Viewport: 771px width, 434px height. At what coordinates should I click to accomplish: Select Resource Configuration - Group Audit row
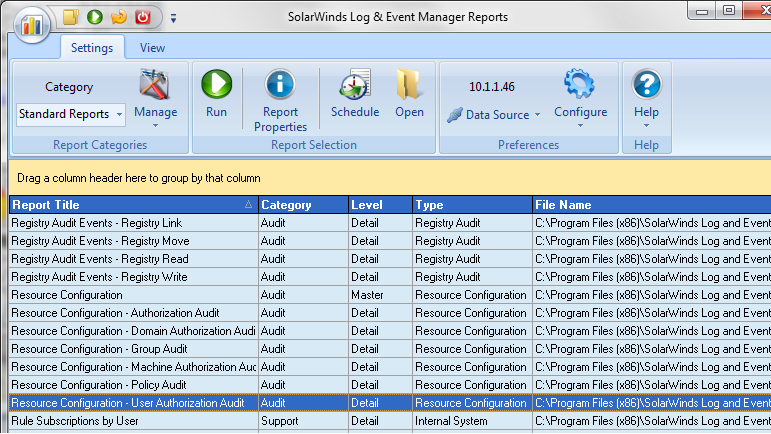point(390,349)
